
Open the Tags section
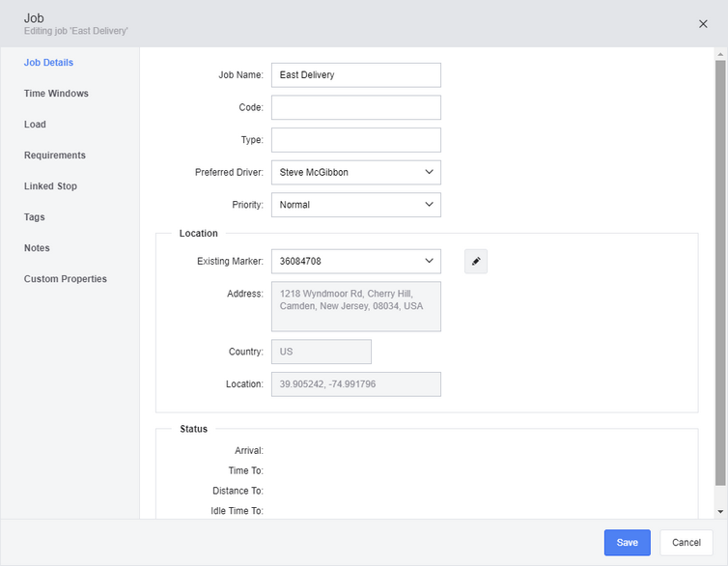point(35,217)
